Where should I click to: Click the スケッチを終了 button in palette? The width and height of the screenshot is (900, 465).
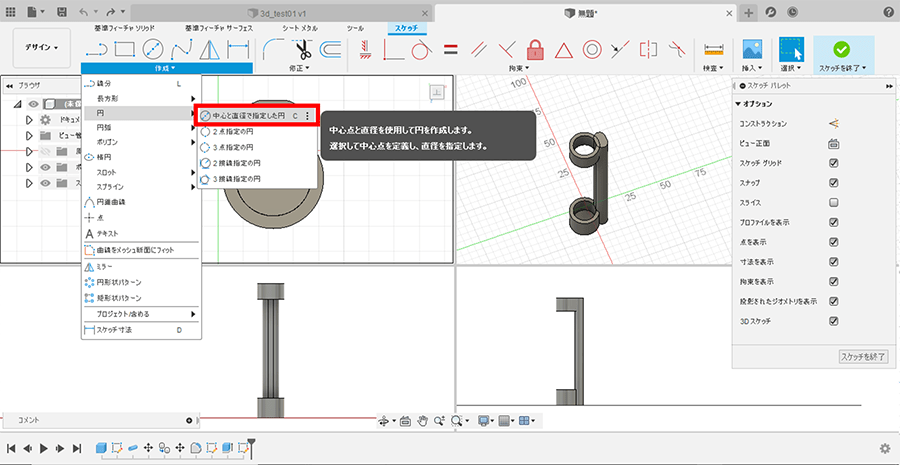862,356
